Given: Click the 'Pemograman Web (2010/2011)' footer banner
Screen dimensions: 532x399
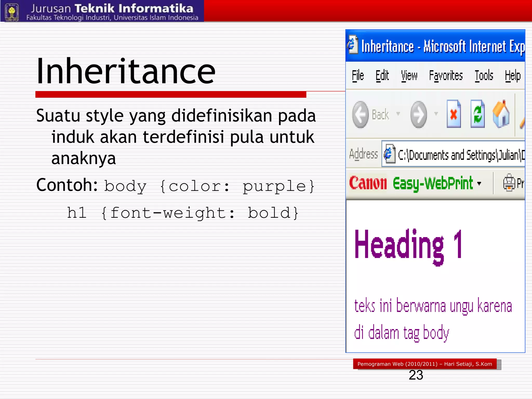Looking at the screenshot, I should coord(425,364).
